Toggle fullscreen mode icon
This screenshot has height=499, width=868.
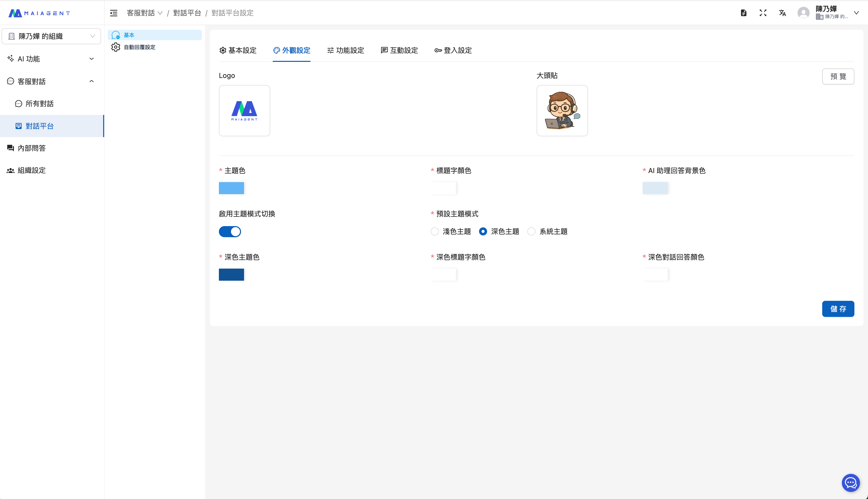763,13
